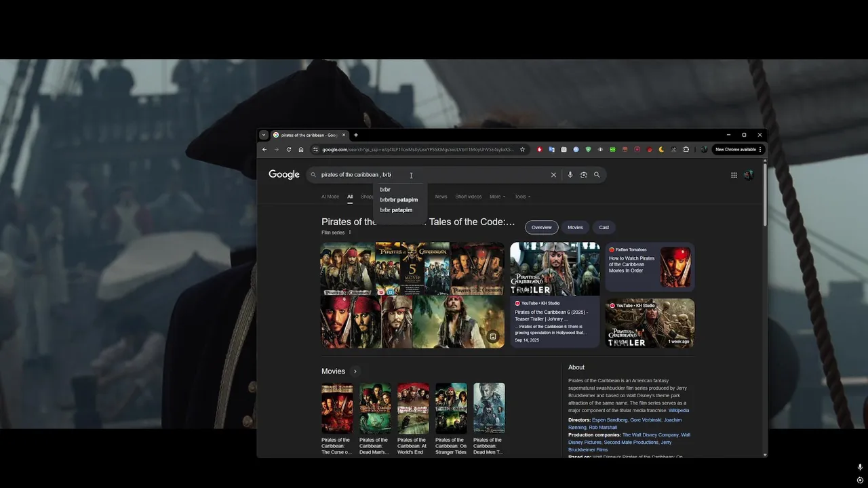Image resolution: width=868 pixels, height=488 pixels.
Task: Close the 'pirates of the caribbean' browser tab
Action: pos(344,135)
